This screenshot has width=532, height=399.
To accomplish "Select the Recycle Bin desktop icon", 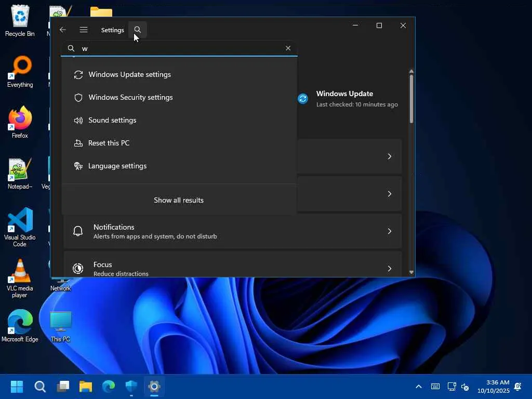I will pyautogui.click(x=20, y=21).
